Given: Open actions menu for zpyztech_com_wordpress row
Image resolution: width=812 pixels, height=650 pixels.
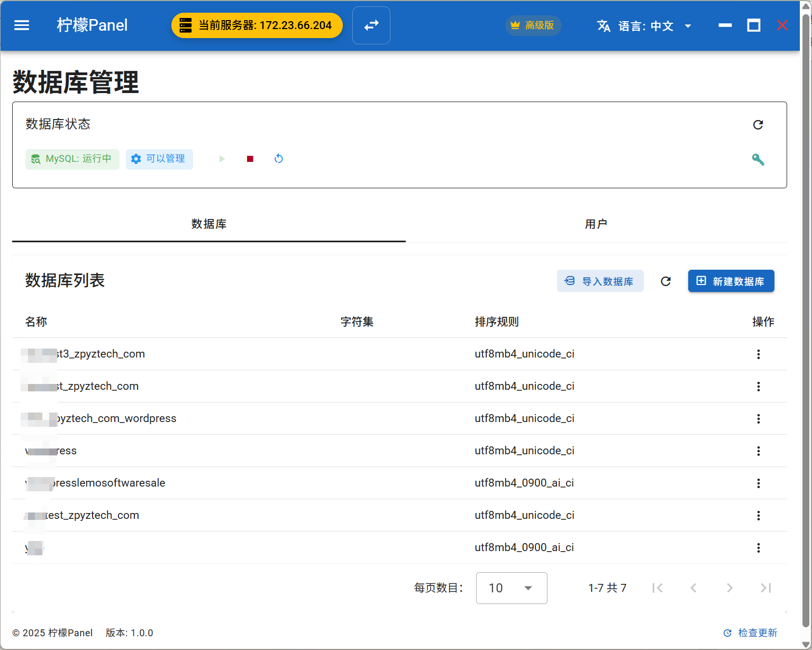Looking at the screenshot, I should pos(758,419).
